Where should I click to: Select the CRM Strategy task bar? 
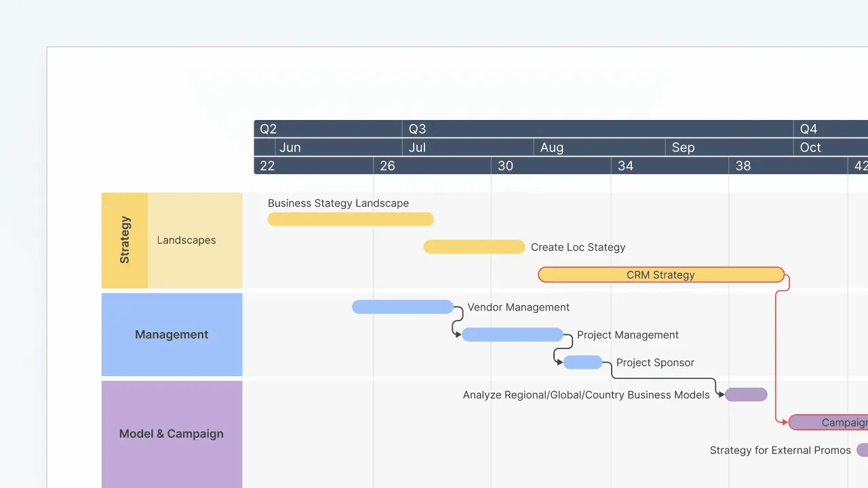(661, 274)
